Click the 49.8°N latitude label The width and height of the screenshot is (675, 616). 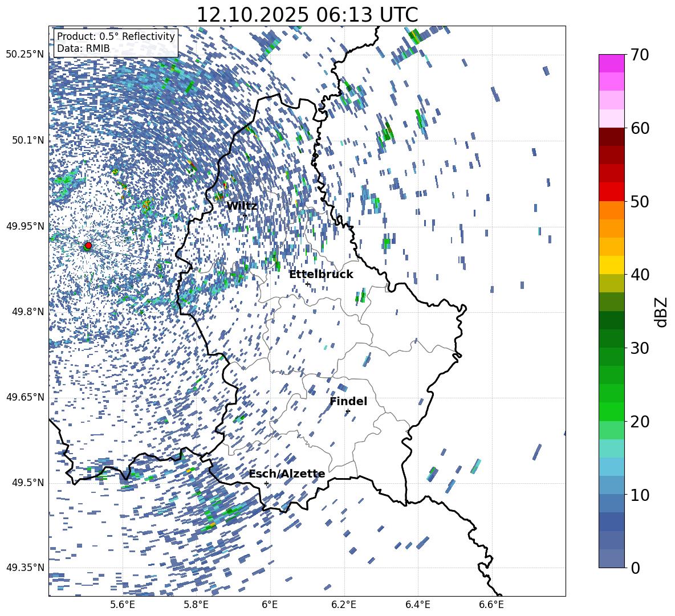pos(27,312)
